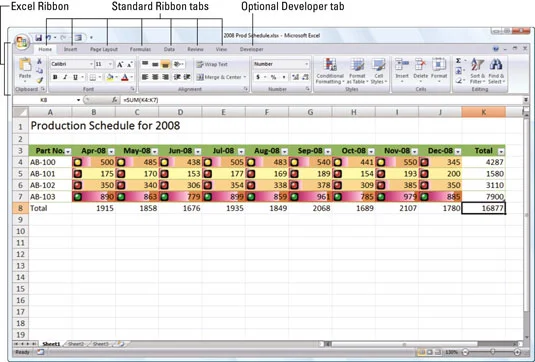
Task: Open the Sort & Filter tool
Action: pyautogui.click(x=477, y=71)
